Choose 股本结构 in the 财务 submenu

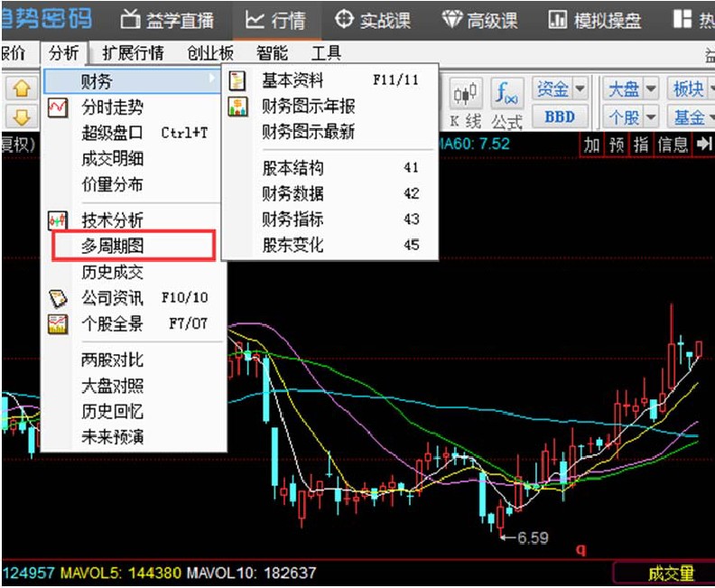pos(292,168)
